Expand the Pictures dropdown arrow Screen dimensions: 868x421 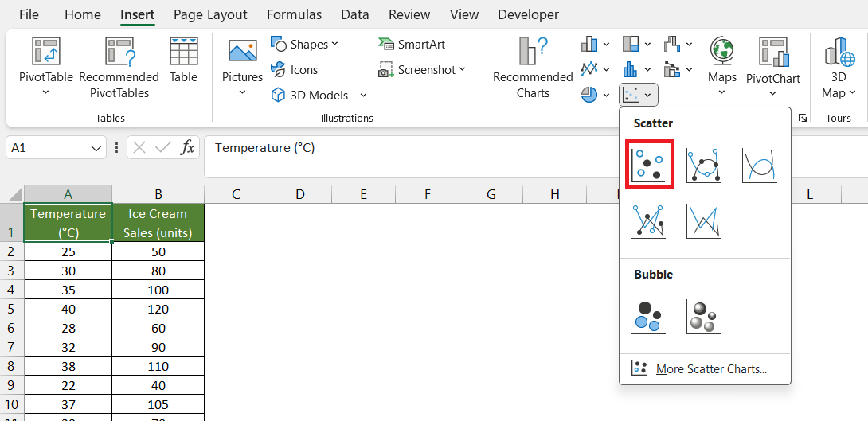[242, 92]
